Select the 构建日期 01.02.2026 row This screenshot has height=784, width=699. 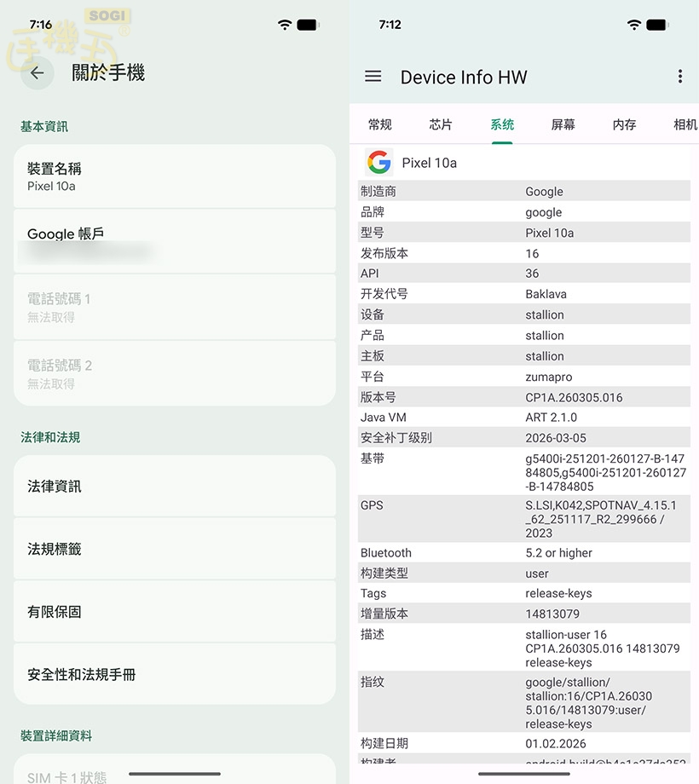524,743
